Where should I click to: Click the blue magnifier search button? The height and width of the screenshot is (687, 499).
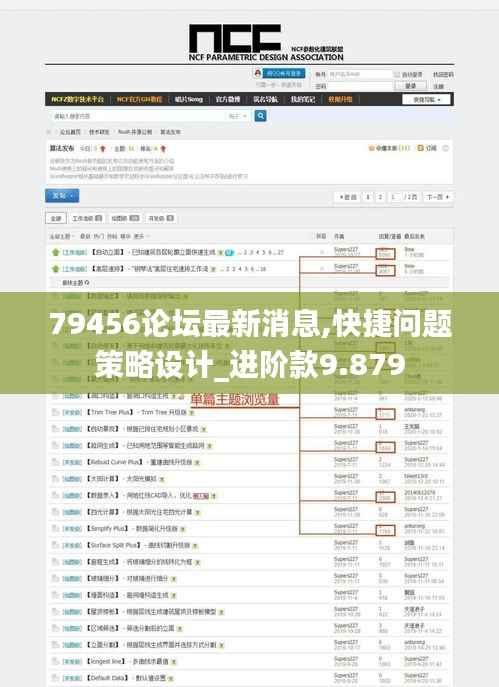[260, 116]
